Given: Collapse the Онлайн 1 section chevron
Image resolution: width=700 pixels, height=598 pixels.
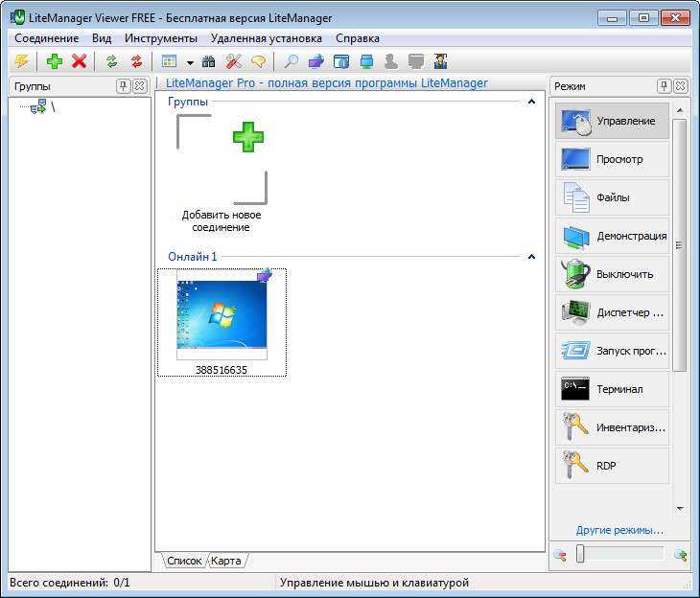Looking at the screenshot, I should 531,257.
